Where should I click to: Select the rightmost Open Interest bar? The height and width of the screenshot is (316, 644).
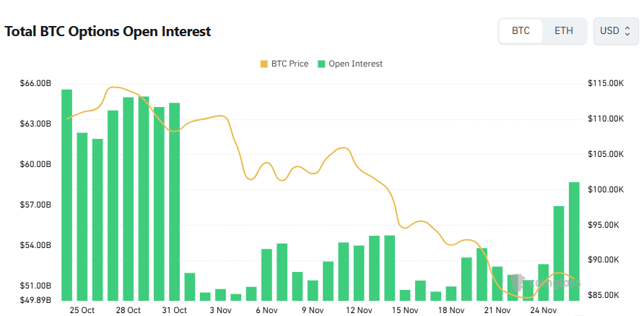(x=574, y=241)
